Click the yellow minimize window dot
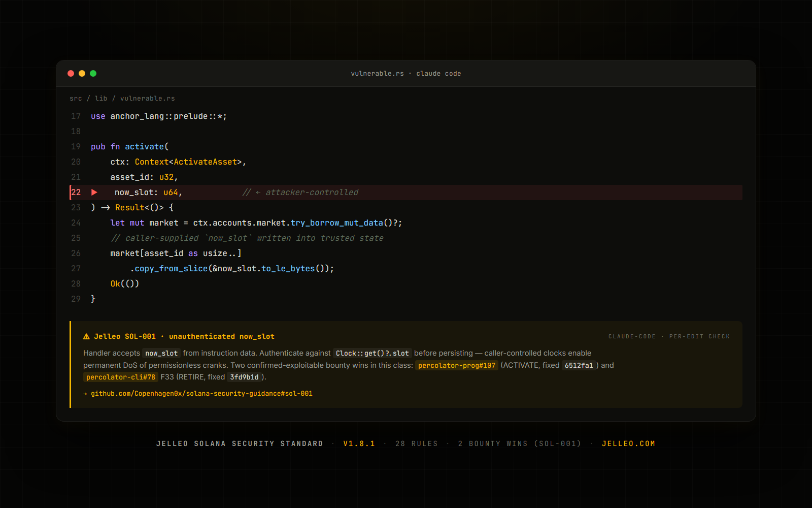This screenshot has height=508, width=812. click(82, 74)
